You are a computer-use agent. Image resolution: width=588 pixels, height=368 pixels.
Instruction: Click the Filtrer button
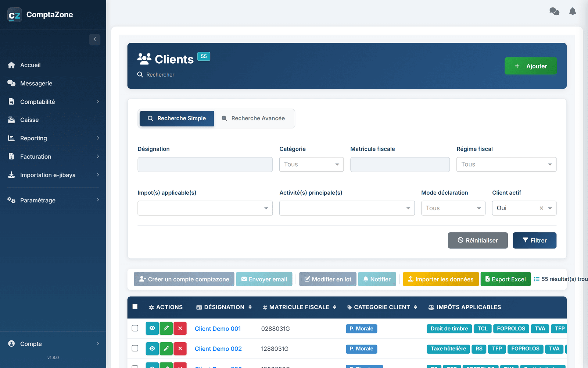tap(534, 240)
